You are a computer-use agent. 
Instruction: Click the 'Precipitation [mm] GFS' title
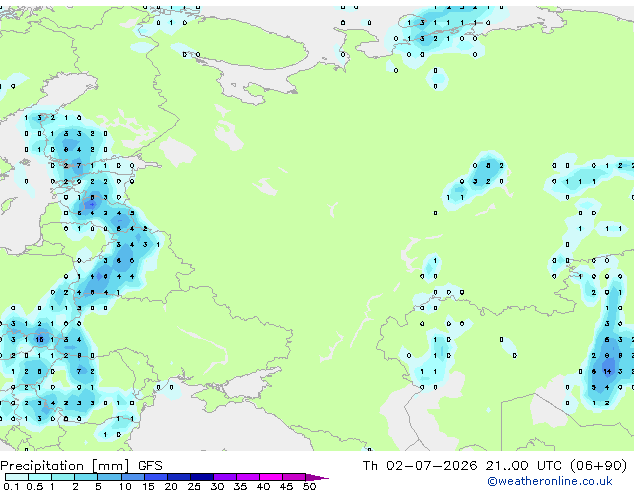tap(81, 466)
